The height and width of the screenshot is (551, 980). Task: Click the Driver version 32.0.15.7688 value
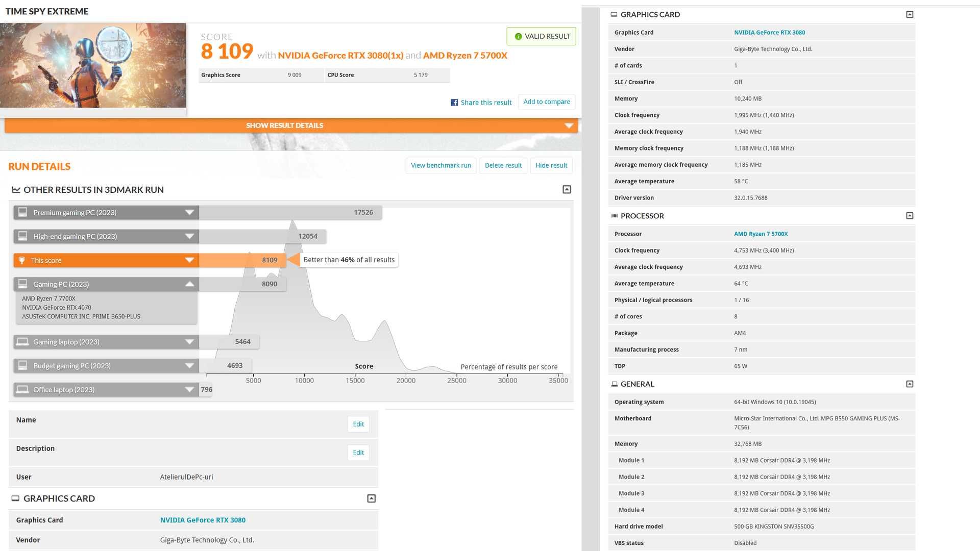pyautogui.click(x=750, y=198)
